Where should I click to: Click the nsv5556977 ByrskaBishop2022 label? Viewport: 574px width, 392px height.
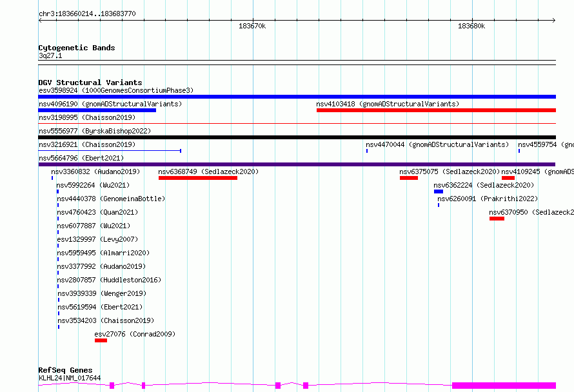[x=95, y=131]
